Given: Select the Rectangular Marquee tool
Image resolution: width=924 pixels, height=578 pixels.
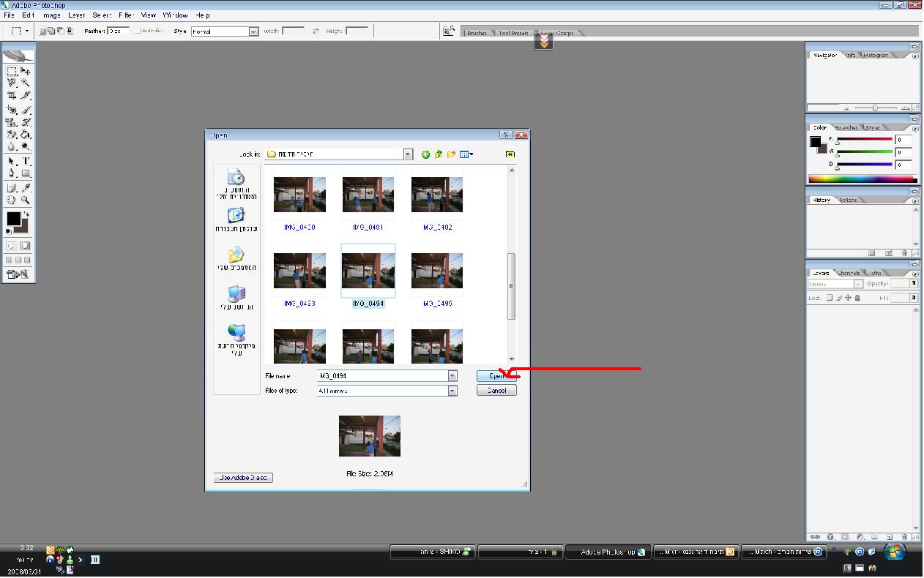Looking at the screenshot, I should click(12, 71).
